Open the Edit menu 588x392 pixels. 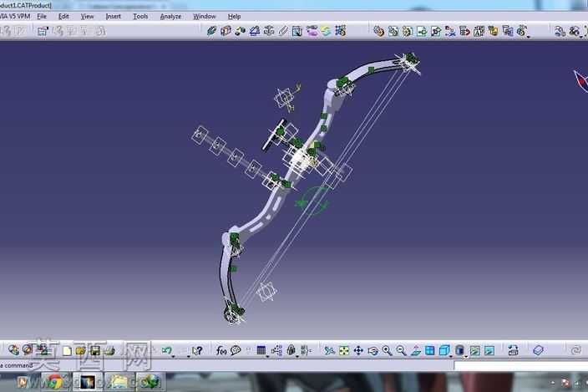coord(63,17)
